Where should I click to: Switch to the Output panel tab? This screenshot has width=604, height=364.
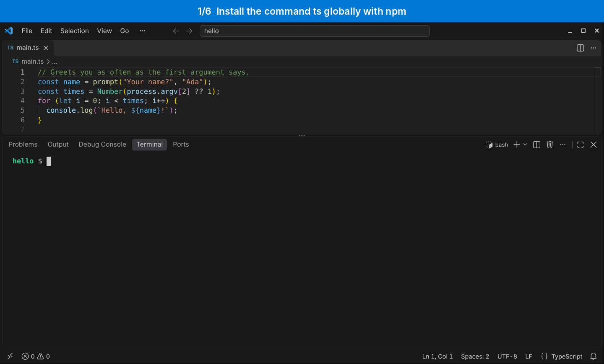coord(58,145)
